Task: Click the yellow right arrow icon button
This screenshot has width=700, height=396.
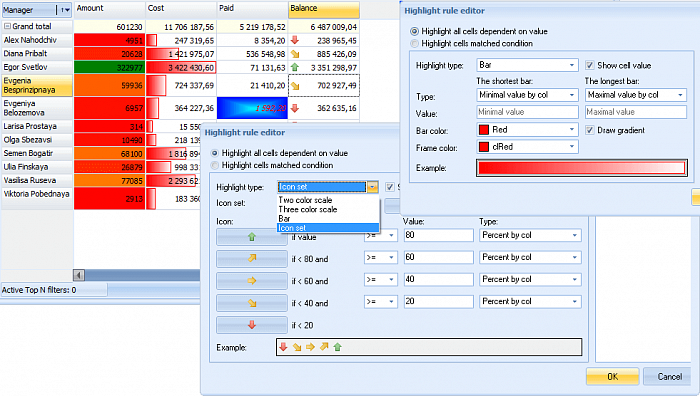Action: click(x=252, y=281)
